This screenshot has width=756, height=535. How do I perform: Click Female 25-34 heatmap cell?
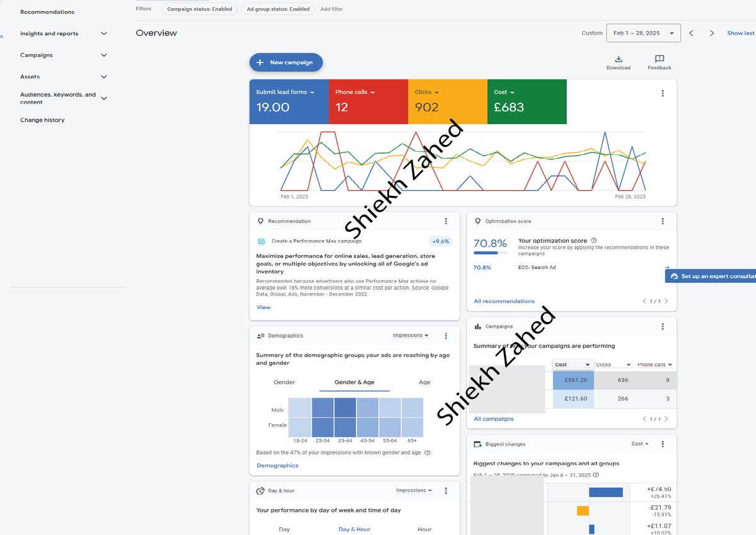point(323,427)
